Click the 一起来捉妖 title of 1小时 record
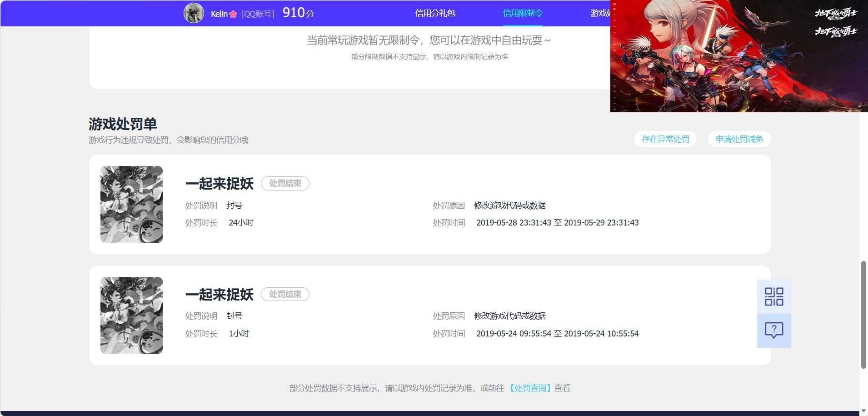868x416 pixels. 219,294
